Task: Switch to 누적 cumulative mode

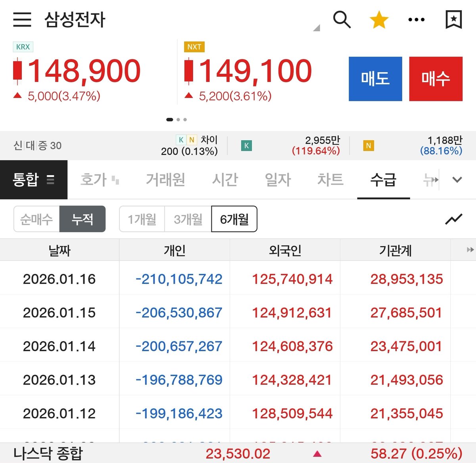Action: point(83,218)
